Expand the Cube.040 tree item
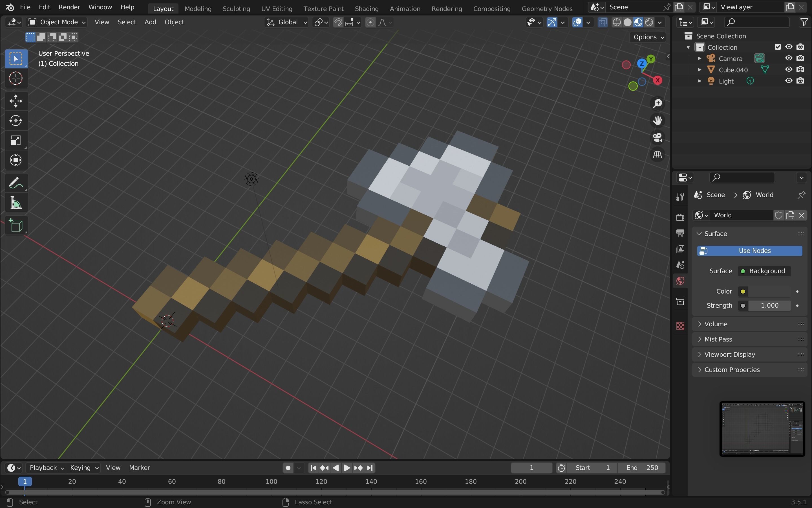Viewport: 812px width, 508px height. coord(700,70)
